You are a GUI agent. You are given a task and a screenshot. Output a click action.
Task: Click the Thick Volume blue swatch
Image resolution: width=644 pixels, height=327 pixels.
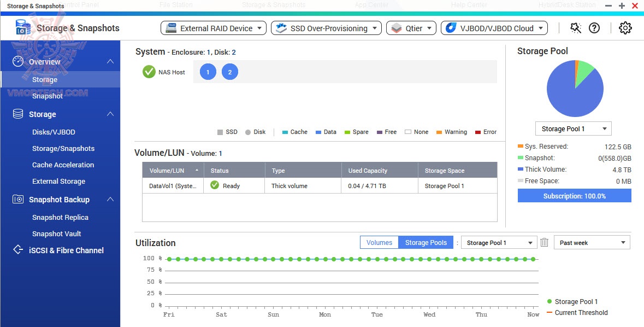[521, 169]
